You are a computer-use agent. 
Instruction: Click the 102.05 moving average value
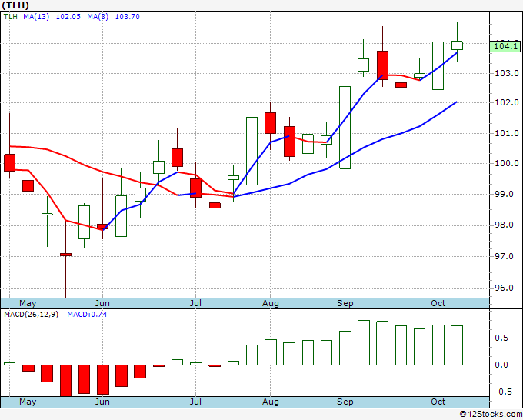(x=68, y=17)
